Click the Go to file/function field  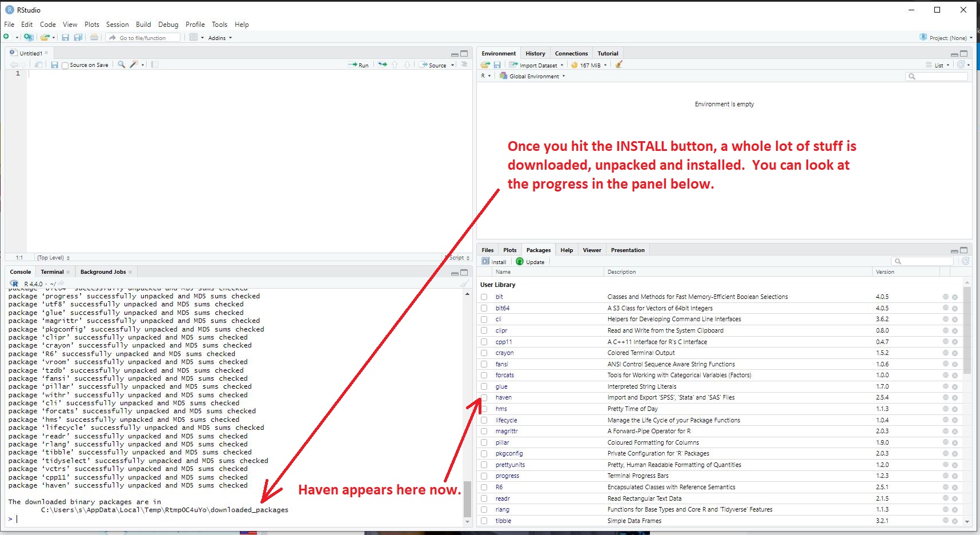point(146,38)
